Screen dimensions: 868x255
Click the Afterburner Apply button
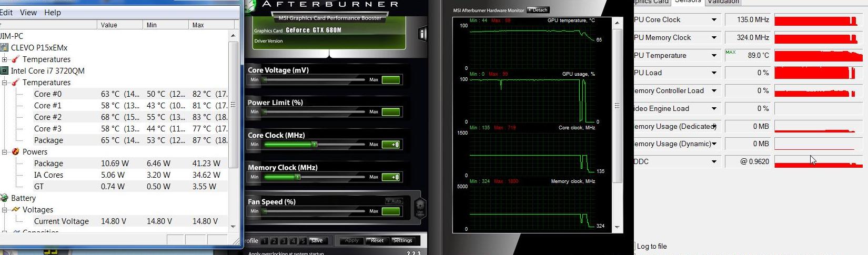[x=351, y=240]
